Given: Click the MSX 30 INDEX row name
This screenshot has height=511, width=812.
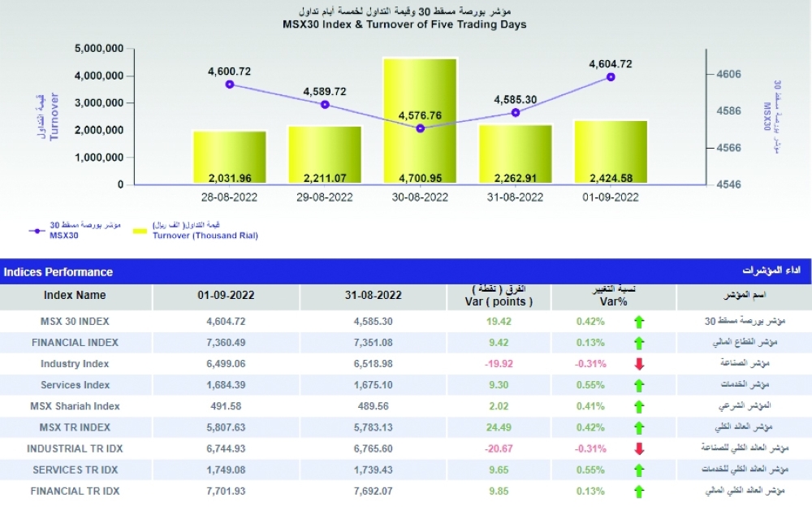Looking at the screenshot, I should point(75,322).
